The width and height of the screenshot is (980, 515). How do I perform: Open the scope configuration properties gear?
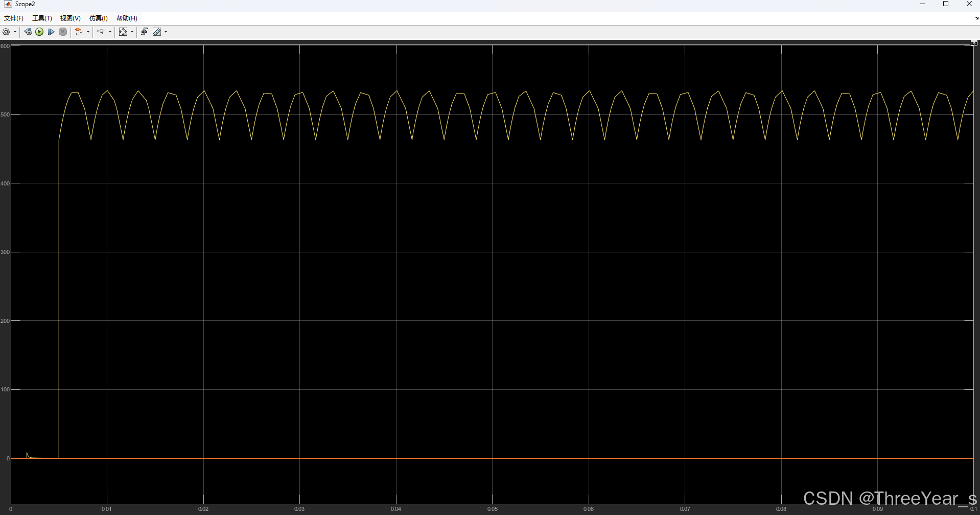[x=6, y=32]
